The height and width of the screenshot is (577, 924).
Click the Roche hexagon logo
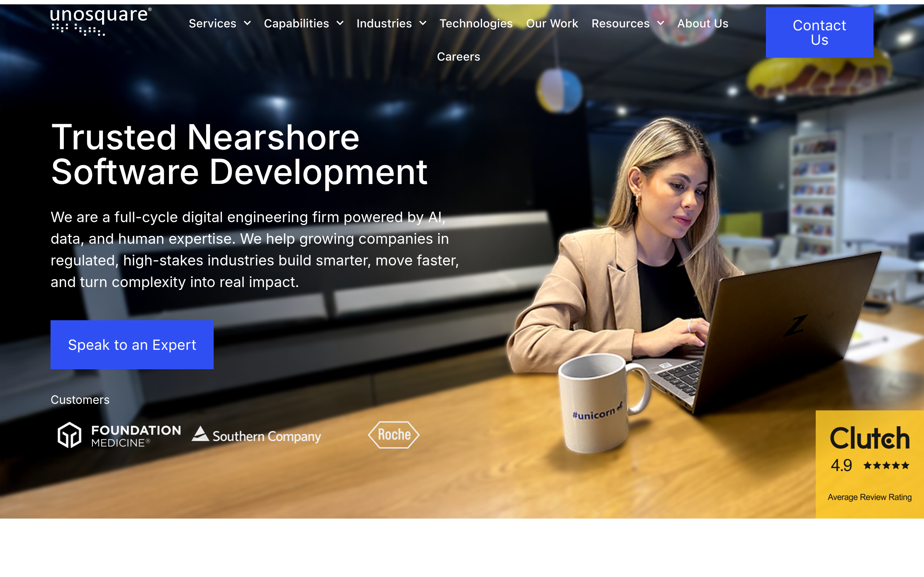tap(394, 435)
